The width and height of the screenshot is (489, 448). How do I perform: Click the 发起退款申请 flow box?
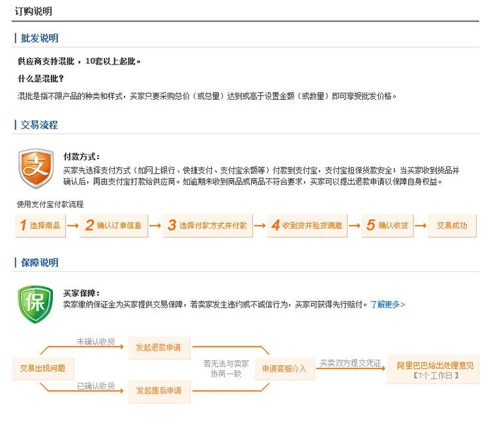point(159,348)
